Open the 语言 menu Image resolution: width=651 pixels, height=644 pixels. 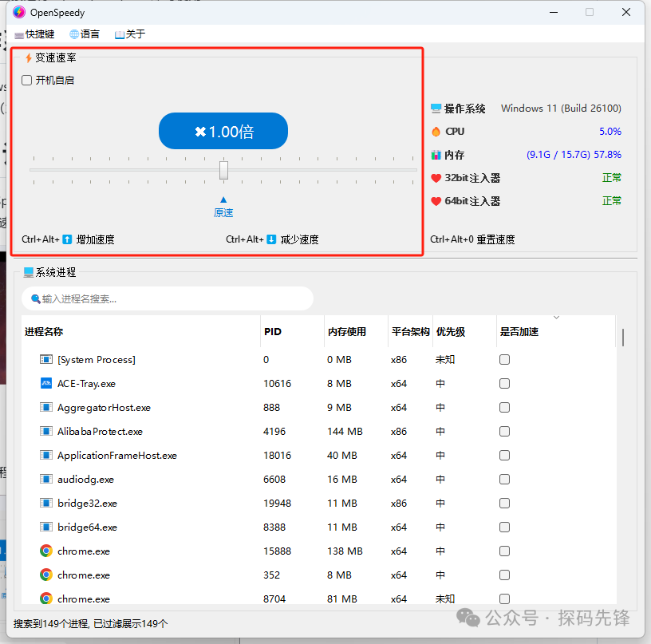[x=85, y=34]
